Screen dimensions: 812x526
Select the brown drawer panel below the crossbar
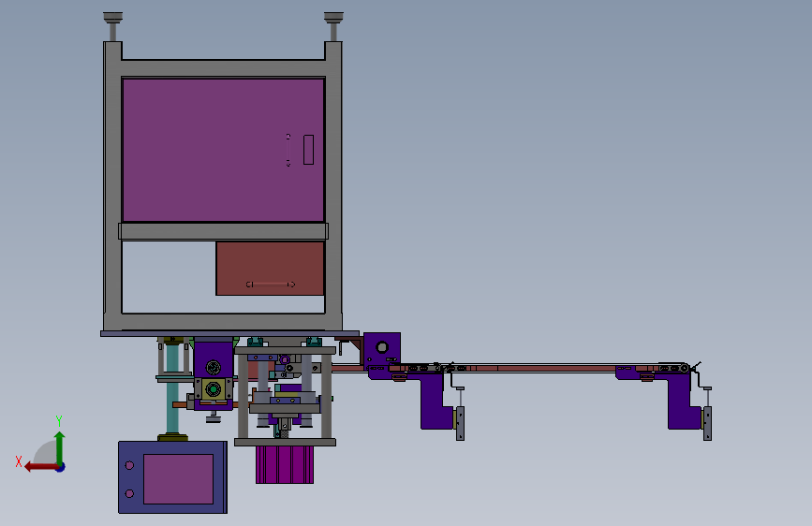tap(270, 269)
